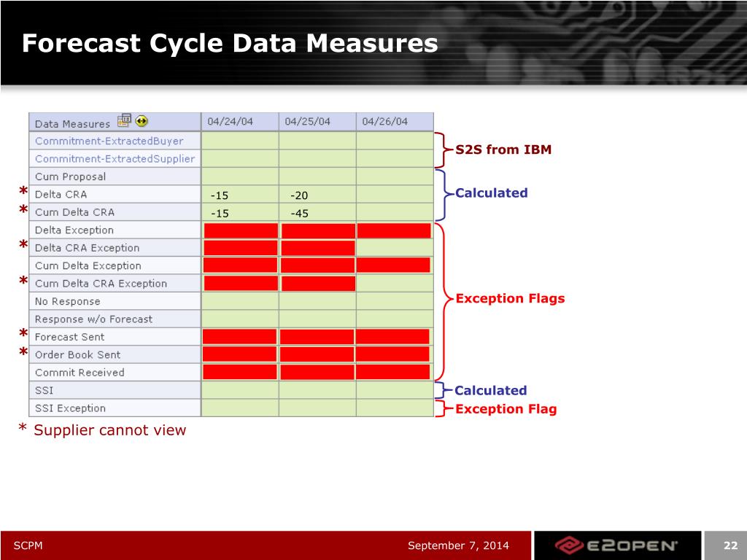
Task: Click the SCPM footer text
Action: (28, 545)
